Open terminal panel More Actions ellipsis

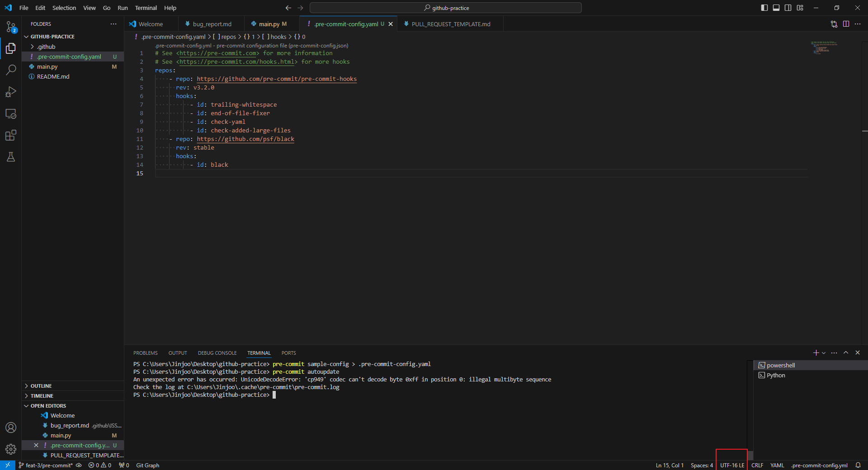[x=834, y=352]
